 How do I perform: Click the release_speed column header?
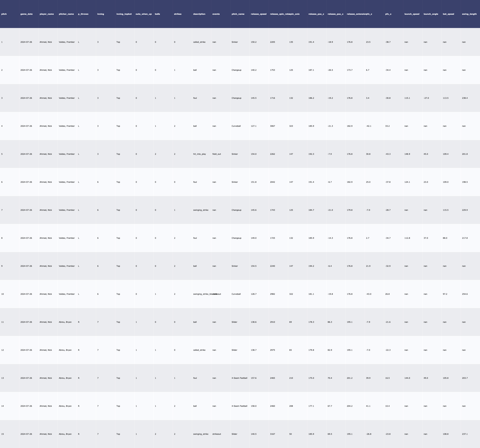pos(258,14)
